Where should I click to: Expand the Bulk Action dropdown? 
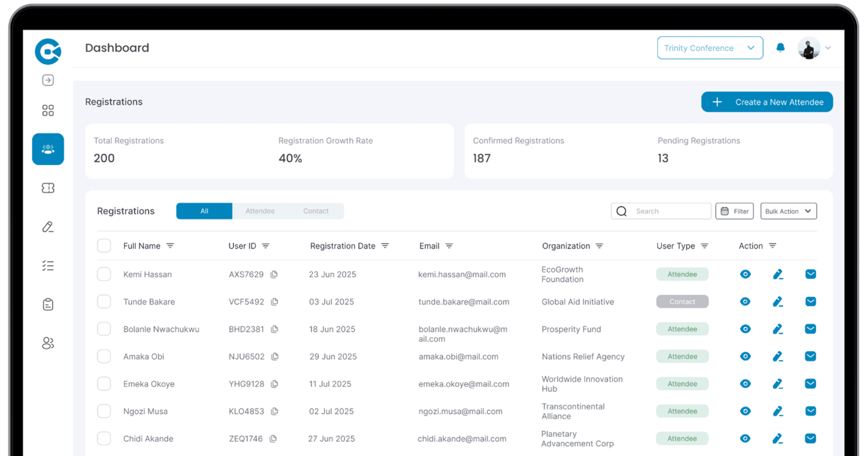click(x=788, y=211)
